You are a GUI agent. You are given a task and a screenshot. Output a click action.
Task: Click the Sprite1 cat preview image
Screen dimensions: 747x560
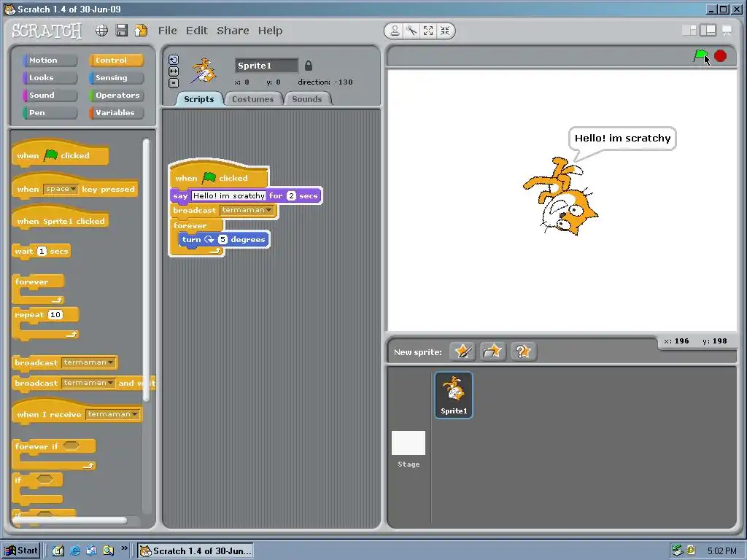click(204, 71)
